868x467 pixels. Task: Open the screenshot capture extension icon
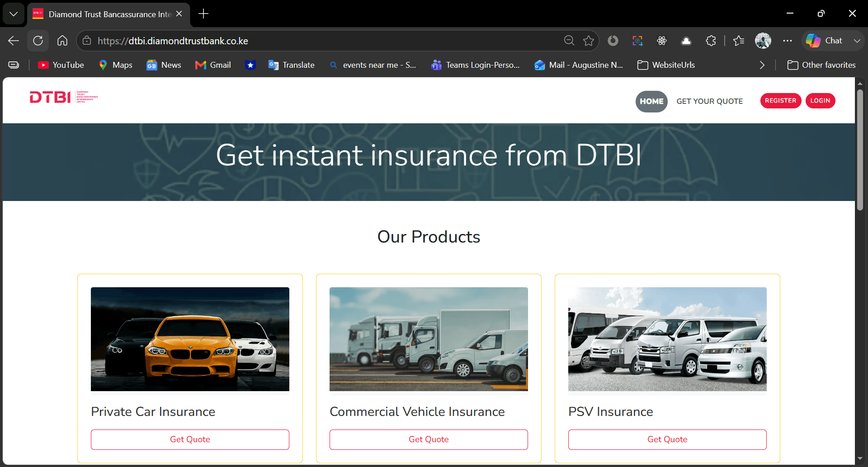(637, 41)
